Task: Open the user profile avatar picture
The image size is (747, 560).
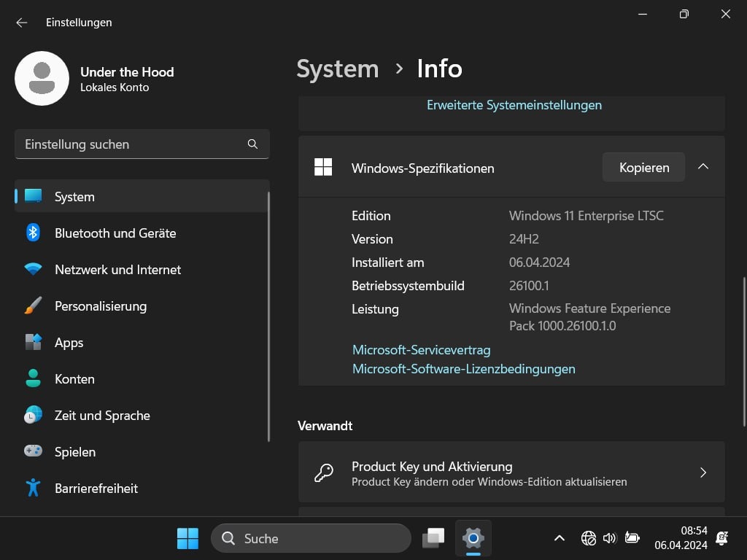Action: coord(42,79)
